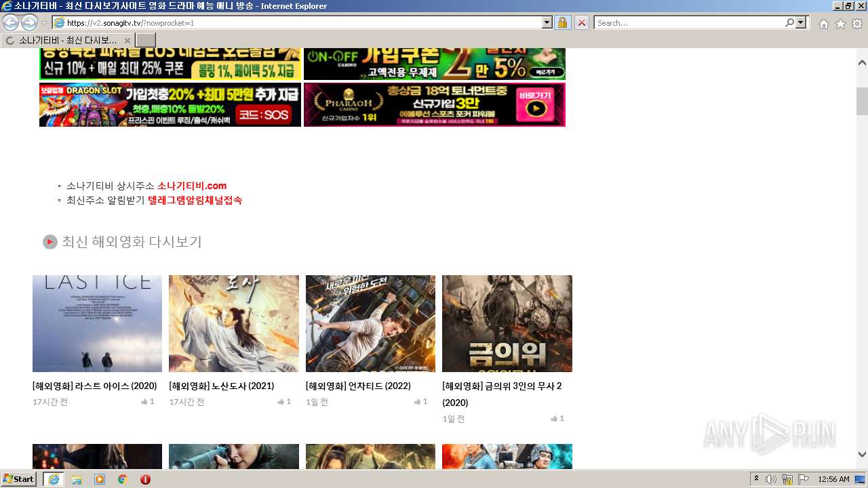This screenshot has width=868, height=488.
Task: Open the security lock report icon
Action: pos(562,23)
